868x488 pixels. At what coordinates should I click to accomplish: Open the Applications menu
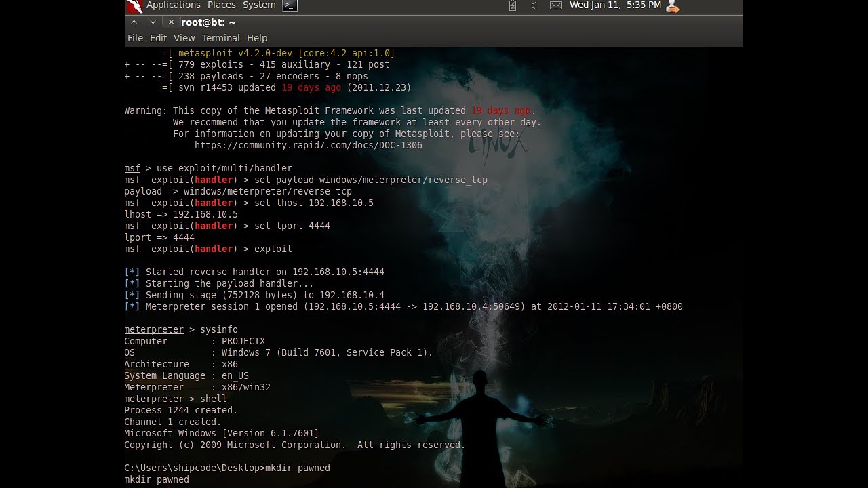173,5
